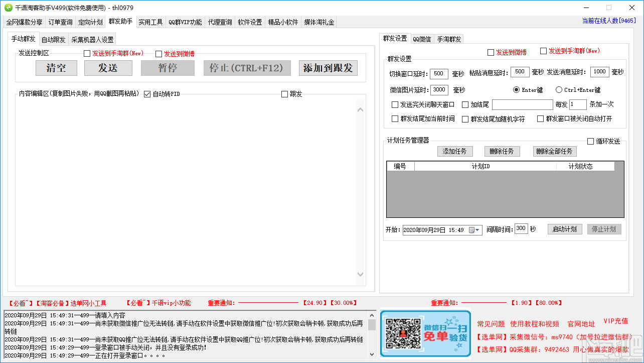Click log panel scrollbar up arrow

click(x=372, y=315)
